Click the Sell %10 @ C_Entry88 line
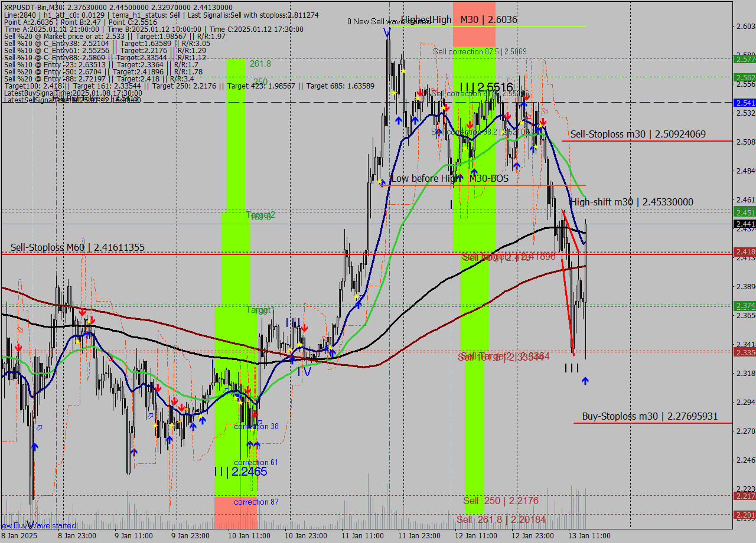 click(x=105, y=57)
